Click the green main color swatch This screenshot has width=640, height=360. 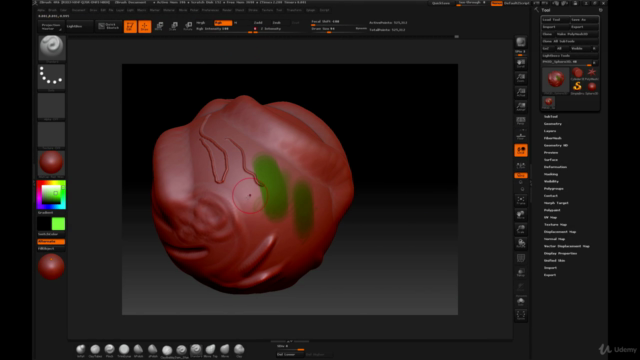58,224
